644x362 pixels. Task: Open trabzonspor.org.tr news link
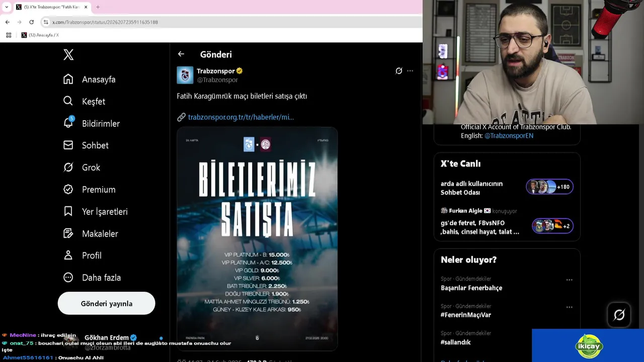tap(240, 117)
